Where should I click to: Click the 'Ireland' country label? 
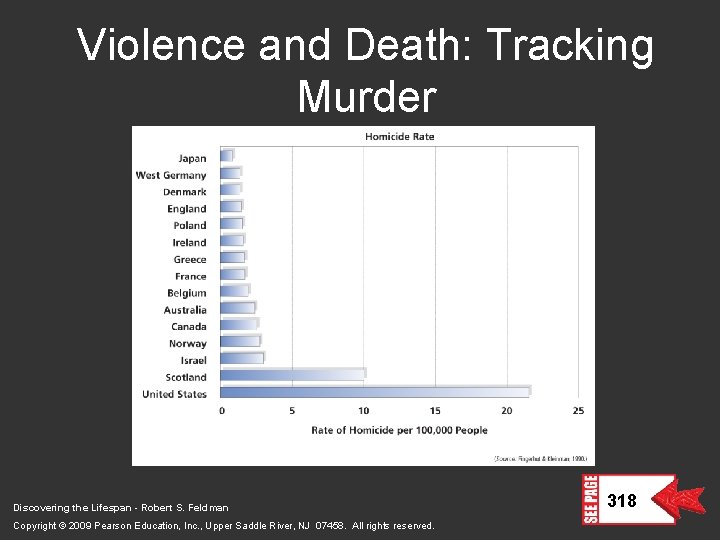pos(189,242)
